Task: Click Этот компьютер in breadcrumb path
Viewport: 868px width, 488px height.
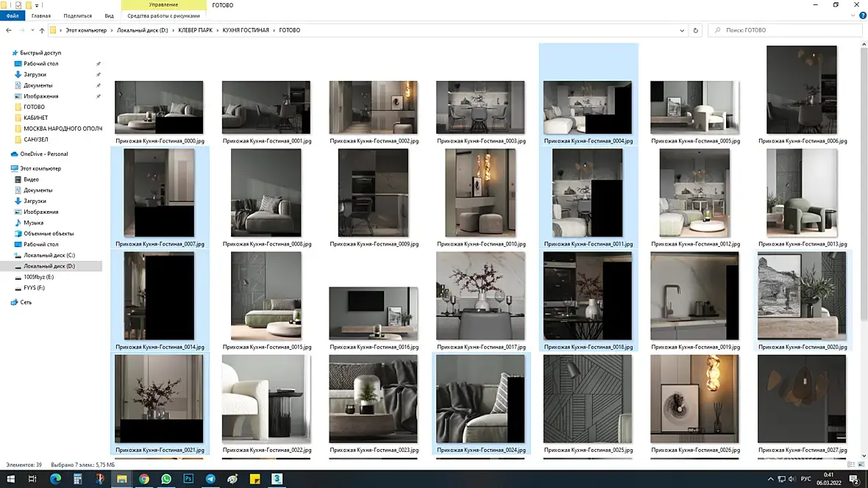Action: tap(86, 30)
